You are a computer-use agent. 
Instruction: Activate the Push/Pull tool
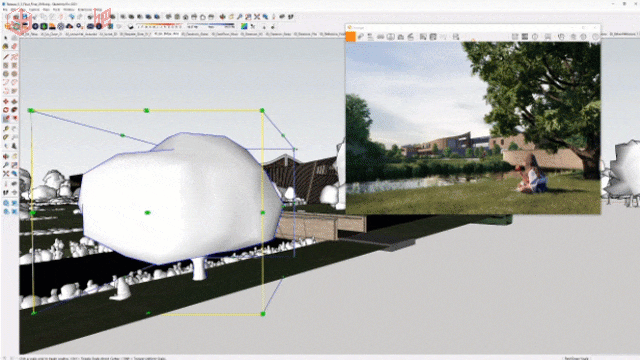[14, 101]
